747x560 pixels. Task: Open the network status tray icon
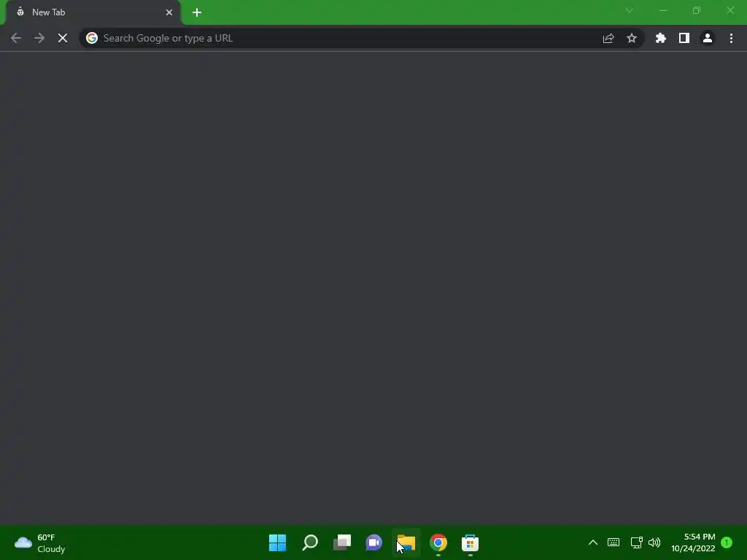636,542
